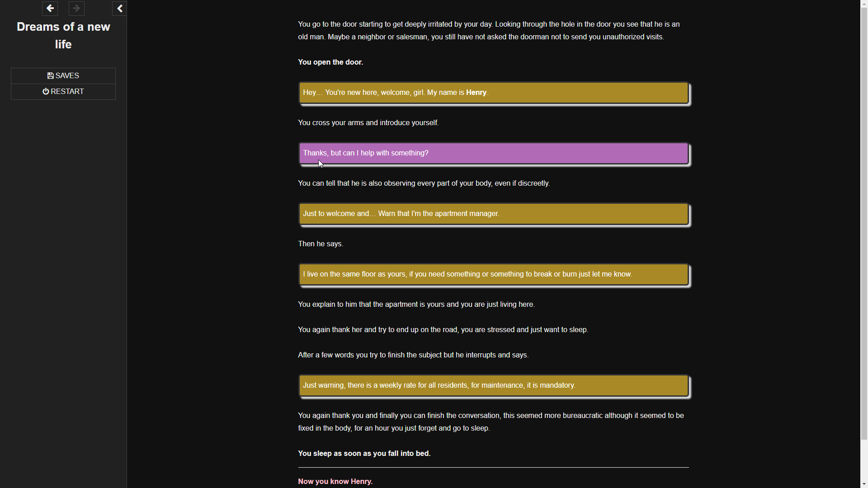This screenshot has height=488, width=868.
Task: Click the scrollbar down arrow
Action: (x=864, y=484)
